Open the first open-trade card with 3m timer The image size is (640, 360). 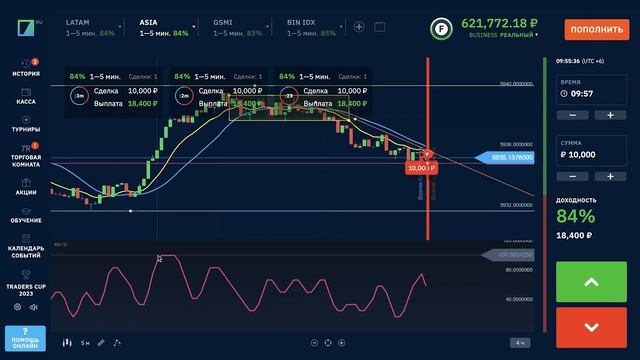coord(113,92)
